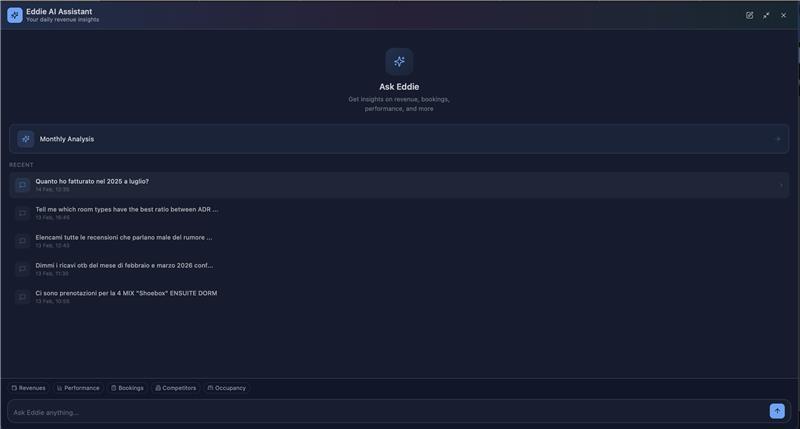Image resolution: width=800 pixels, height=429 pixels.
Task: Click the chat icon beside the ADR conversation
Action: click(x=22, y=213)
